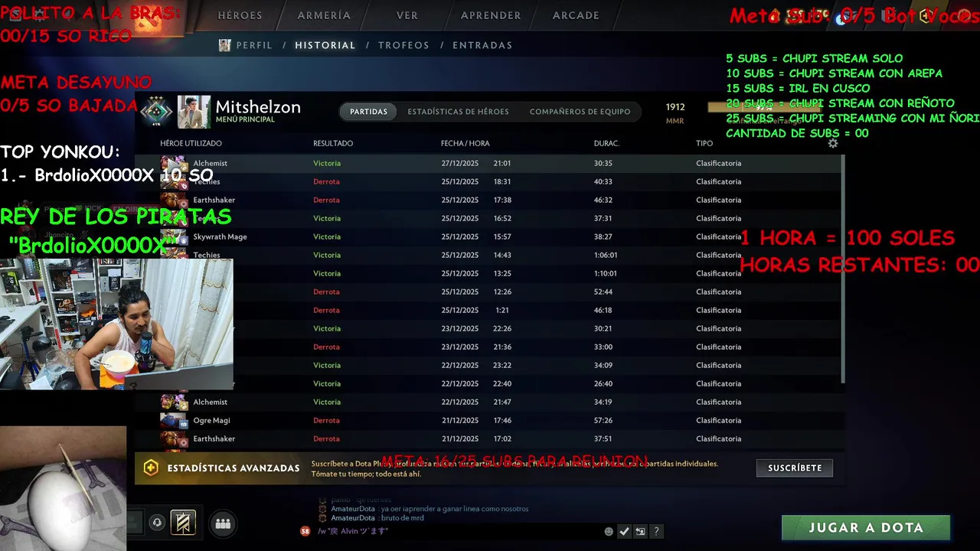Open the guild banner icon at bottom left
The height and width of the screenshot is (551, 980).
click(x=183, y=523)
